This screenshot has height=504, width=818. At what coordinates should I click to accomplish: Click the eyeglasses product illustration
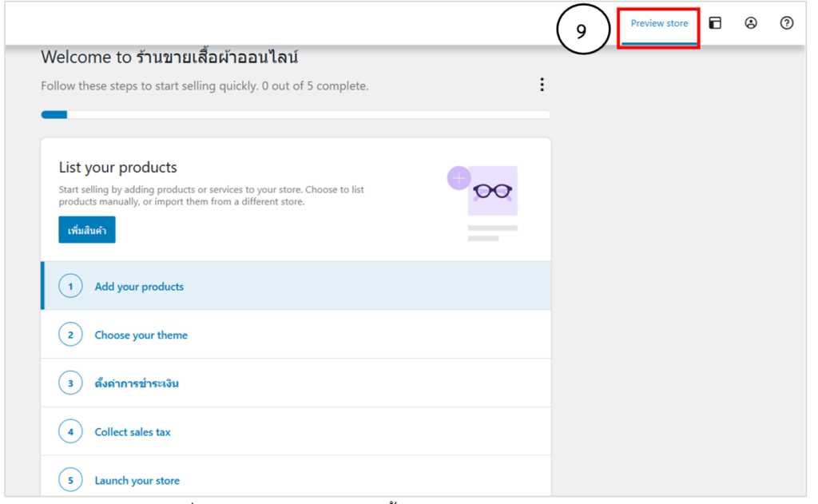pos(493,192)
